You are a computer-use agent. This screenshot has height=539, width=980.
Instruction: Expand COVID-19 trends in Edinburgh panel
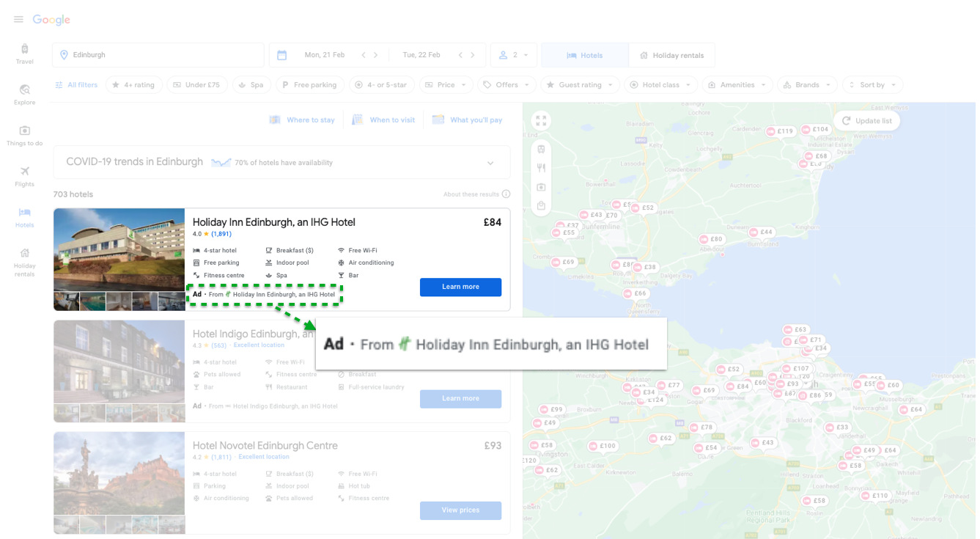[x=490, y=163]
